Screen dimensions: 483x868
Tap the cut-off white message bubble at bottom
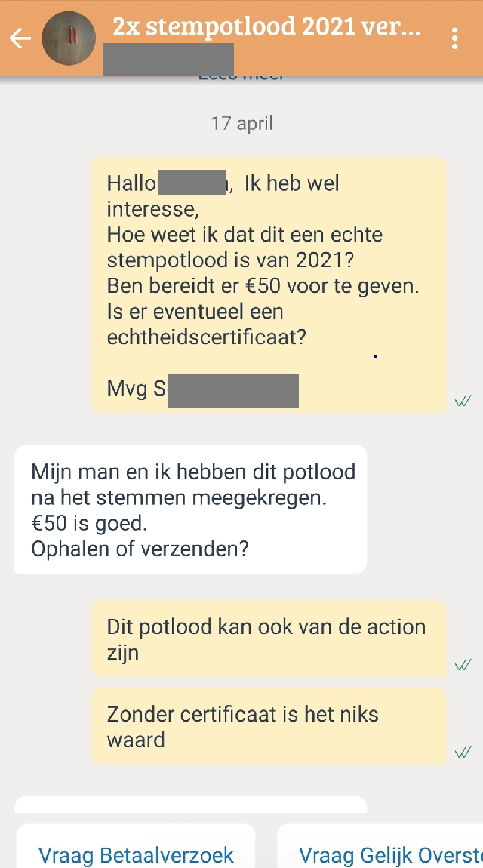click(x=190, y=804)
